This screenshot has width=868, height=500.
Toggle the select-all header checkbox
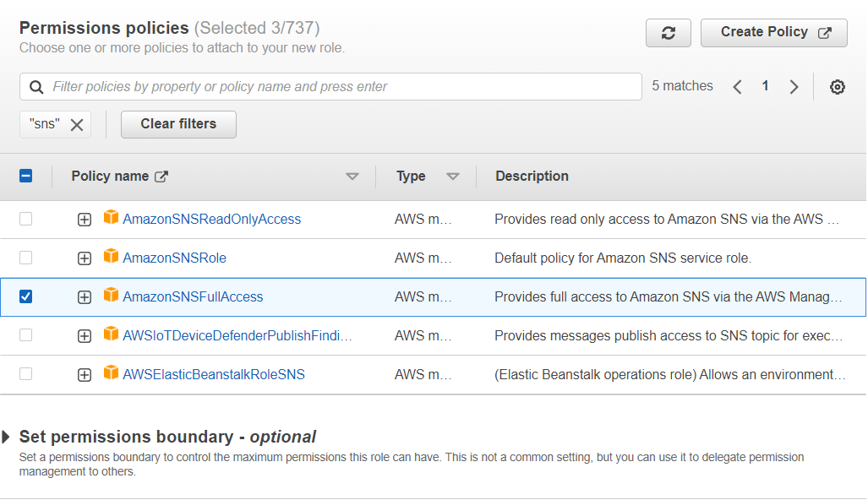[x=26, y=176]
